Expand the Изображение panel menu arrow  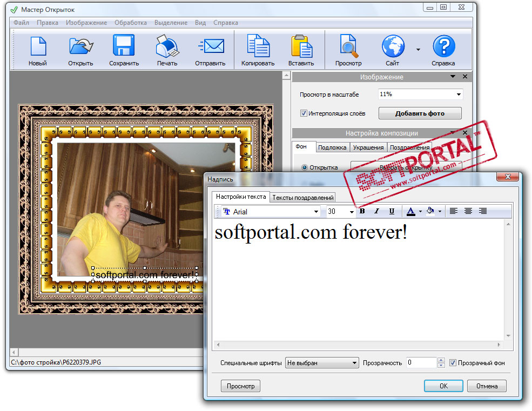click(453, 77)
